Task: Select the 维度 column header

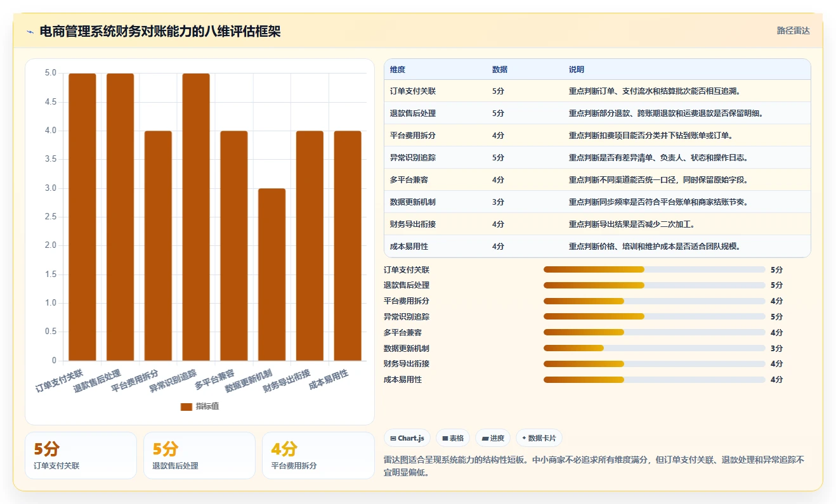Action: pos(398,70)
